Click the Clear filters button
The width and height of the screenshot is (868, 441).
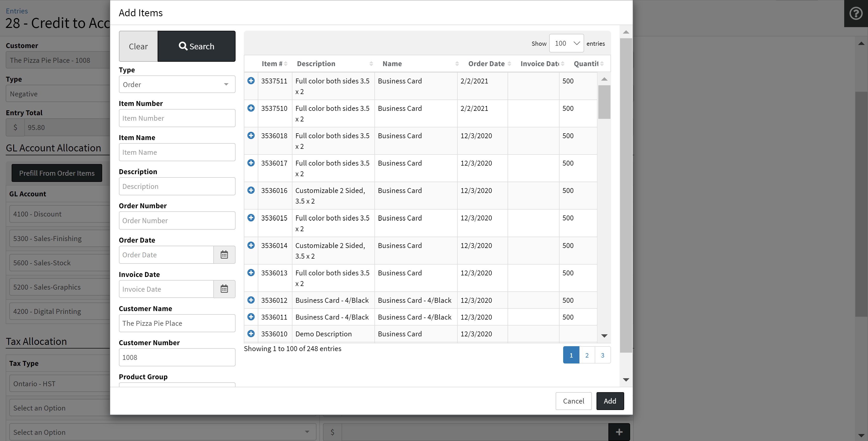(138, 47)
